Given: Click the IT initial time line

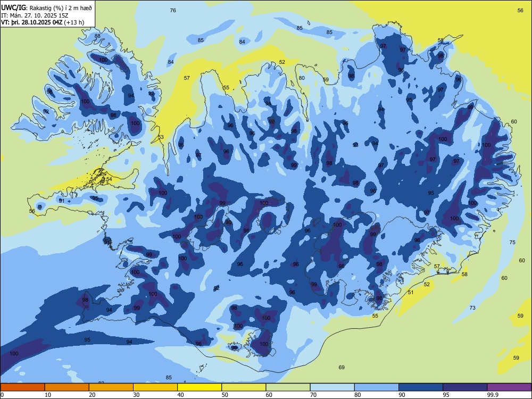Looking at the screenshot, I should [35, 15].
